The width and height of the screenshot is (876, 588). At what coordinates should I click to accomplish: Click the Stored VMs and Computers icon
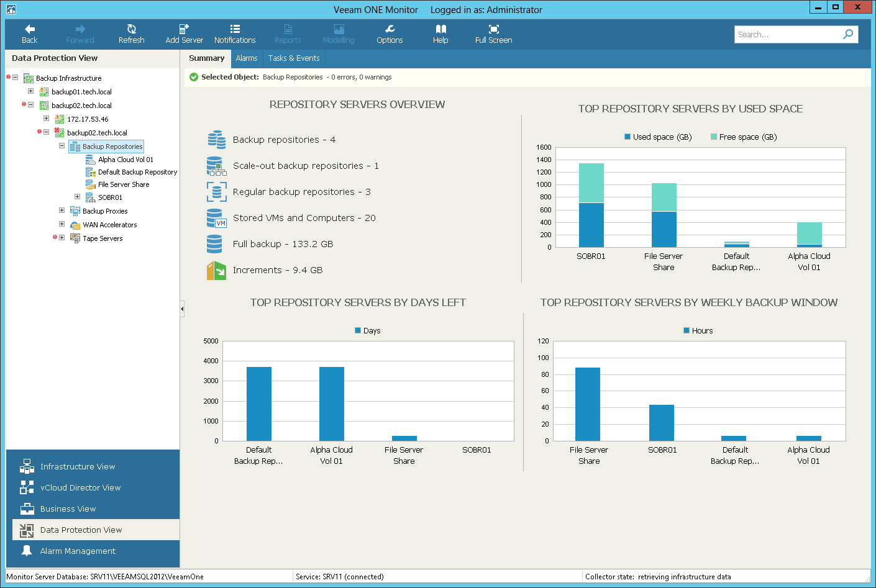(x=216, y=218)
